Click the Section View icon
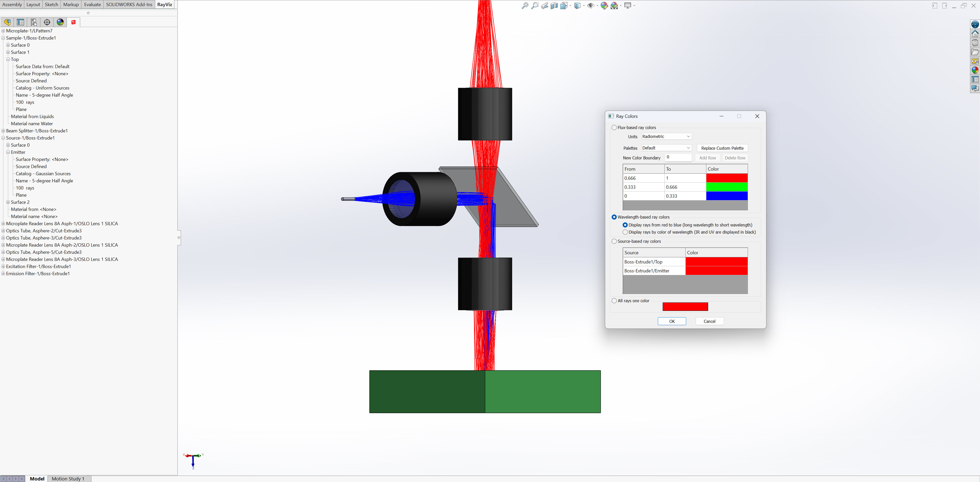This screenshot has height=482, width=980. pos(554,6)
